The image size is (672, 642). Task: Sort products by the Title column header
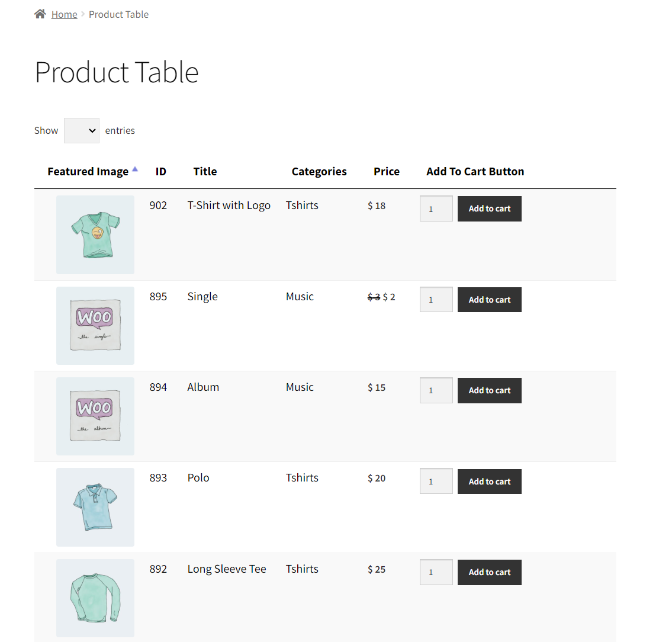click(205, 171)
